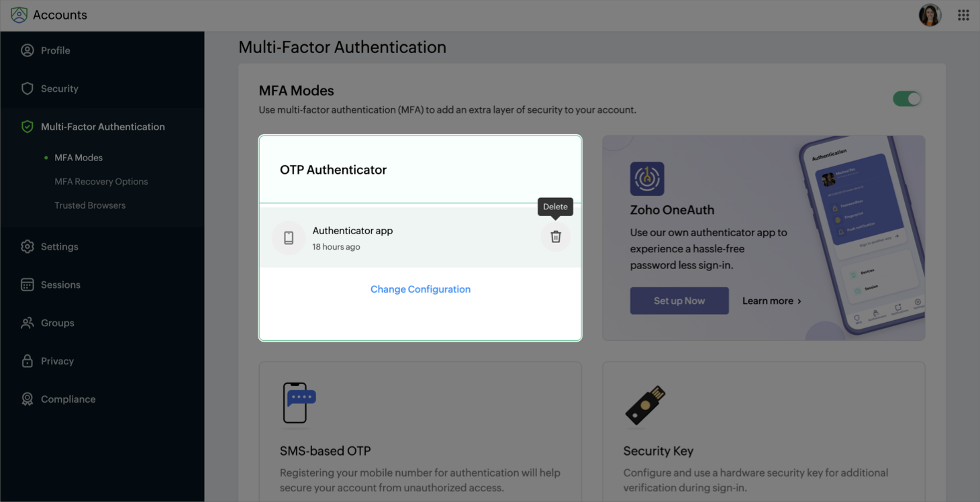Image resolution: width=980 pixels, height=502 pixels.
Task: Go to the Security section
Action: pos(59,89)
